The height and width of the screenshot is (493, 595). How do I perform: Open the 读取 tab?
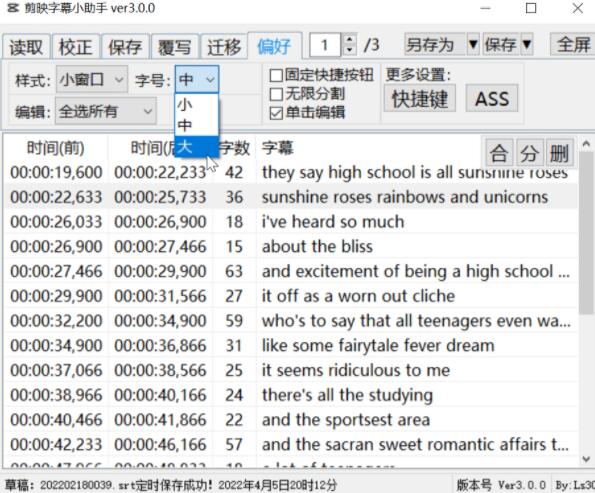tap(26, 47)
